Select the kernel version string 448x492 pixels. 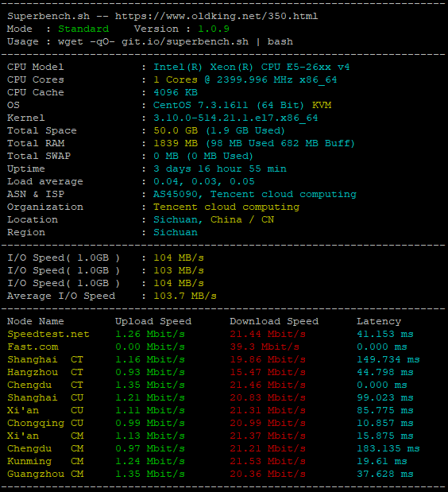click(235, 118)
